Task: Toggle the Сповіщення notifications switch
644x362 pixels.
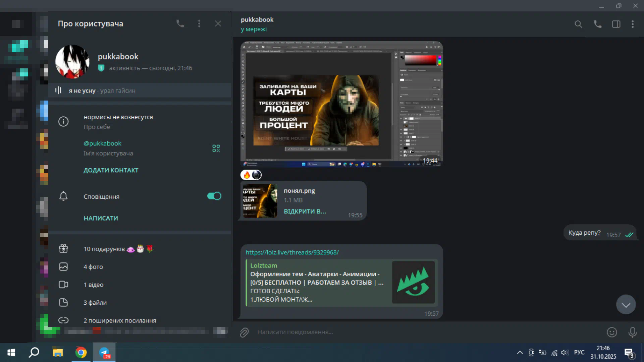Action: 214,196
